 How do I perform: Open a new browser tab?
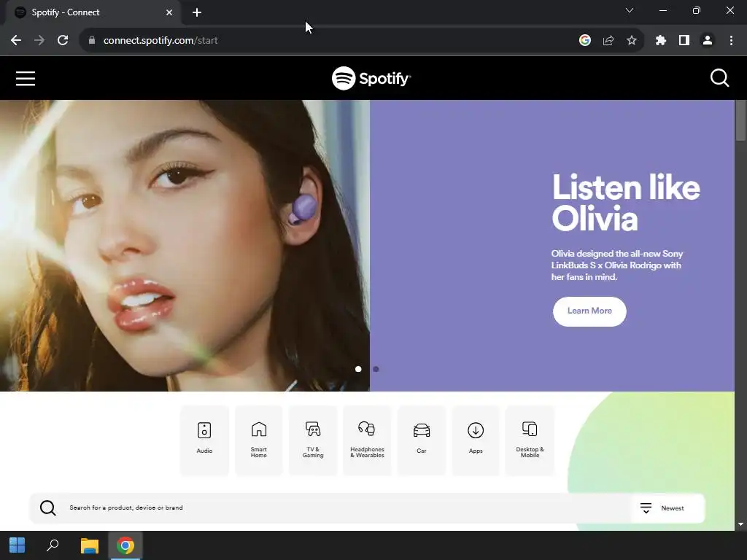click(197, 12)
